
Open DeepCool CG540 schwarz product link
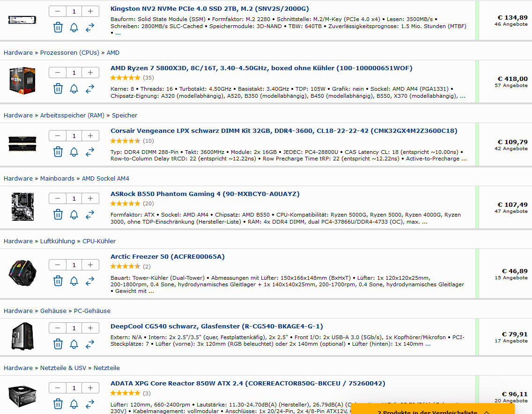(216, 326)
